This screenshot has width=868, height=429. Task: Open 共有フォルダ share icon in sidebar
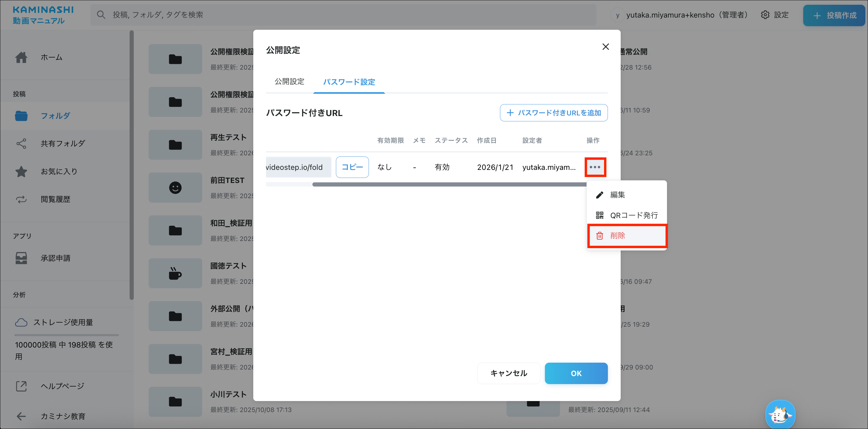(x=21, y=144)
